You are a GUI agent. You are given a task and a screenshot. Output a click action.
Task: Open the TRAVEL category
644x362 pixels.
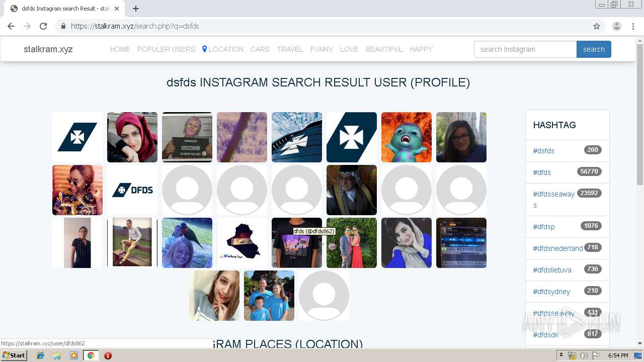pos(290,49)
